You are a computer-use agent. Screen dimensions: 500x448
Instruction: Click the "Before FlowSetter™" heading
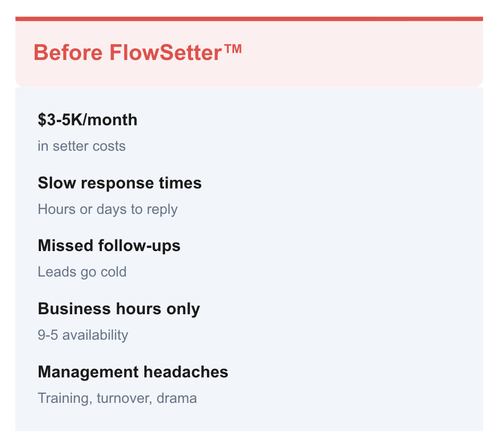click(137, 53)
